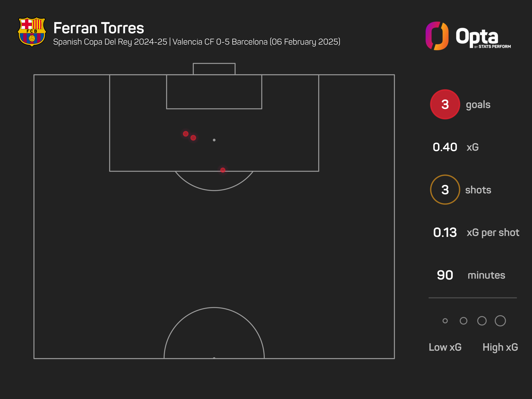Click the Ferran Torres player name heading
The height and width of the screenshot is (399, 532).
tap(99, 28)
